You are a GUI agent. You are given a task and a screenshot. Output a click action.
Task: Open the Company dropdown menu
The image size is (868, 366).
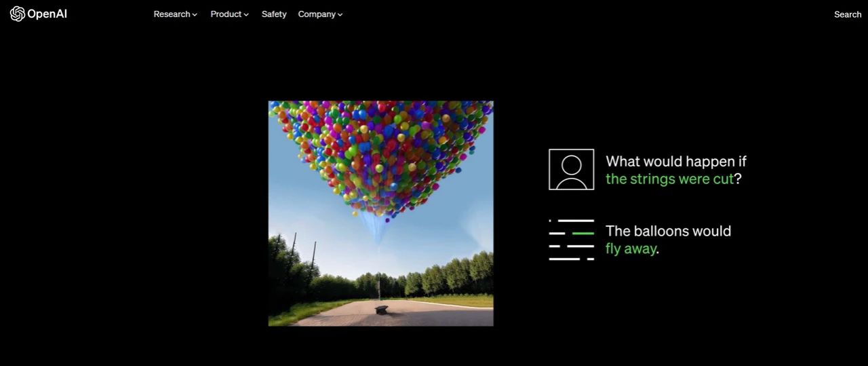pyautogui.click(x=321, y=14)
